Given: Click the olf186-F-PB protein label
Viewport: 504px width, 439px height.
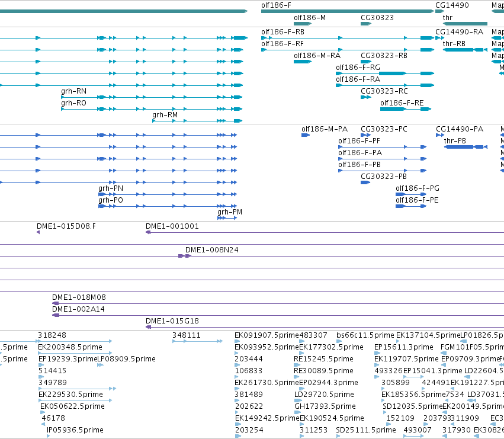Looking at the screenshot, I should [x=359, y=165].
